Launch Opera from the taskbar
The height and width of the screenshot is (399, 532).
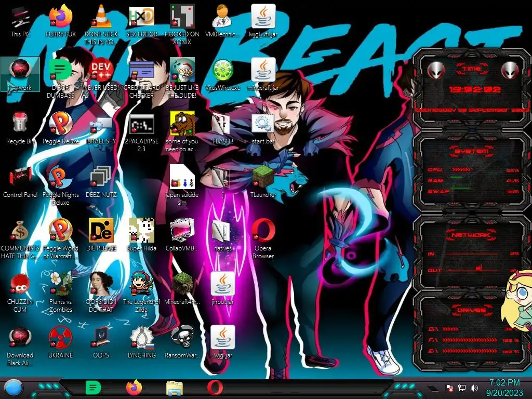click(x=215, y=388)
